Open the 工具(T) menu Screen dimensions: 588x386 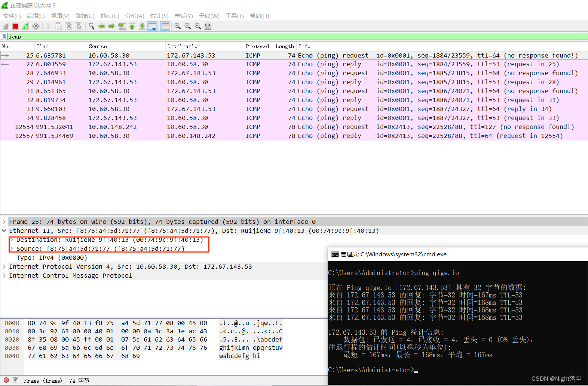click(x=235, y=16)
